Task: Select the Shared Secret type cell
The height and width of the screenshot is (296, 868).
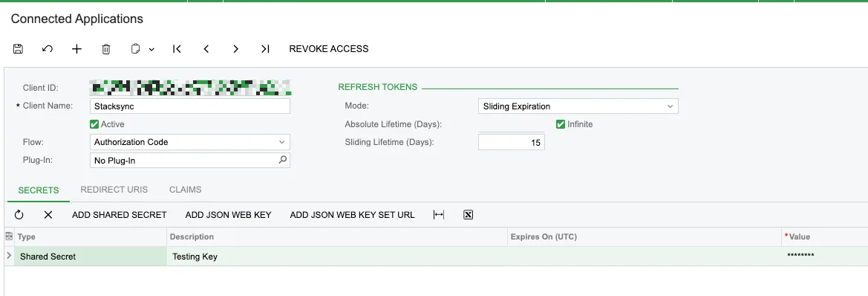Action: (91, 256)
